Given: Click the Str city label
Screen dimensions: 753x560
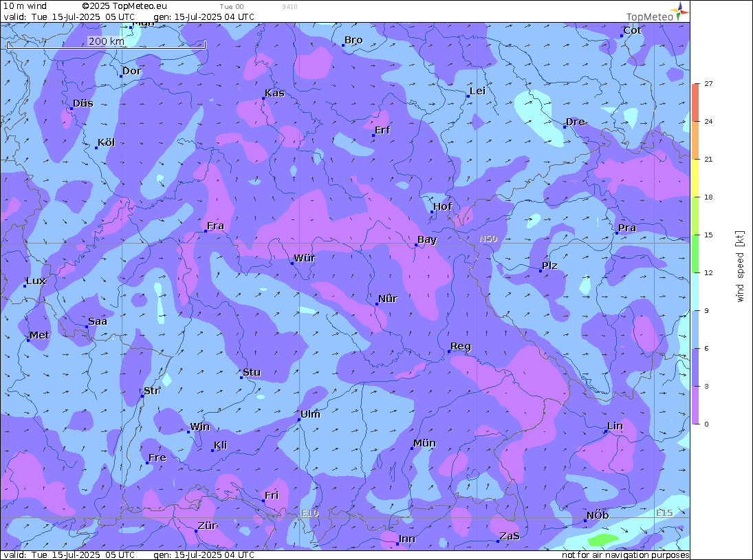Looking at the screenshot, I should pos(151,391).
